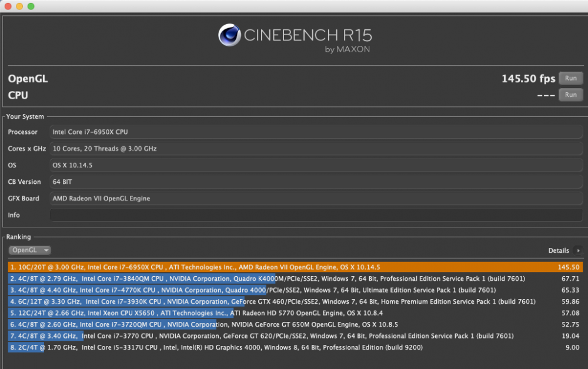Click the yellow minimize window button
Screen dimensions: 588x369
[x=19, y=6]
